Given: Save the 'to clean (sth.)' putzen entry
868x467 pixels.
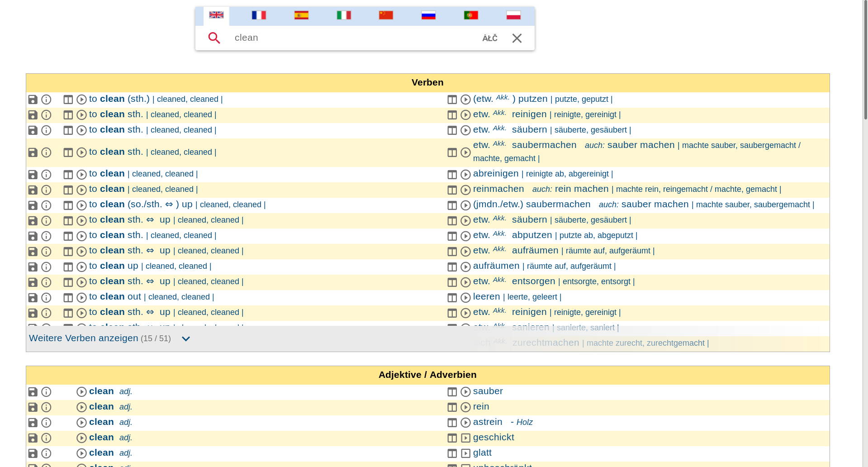Looking at the screenshot, I should click(33, 100).
